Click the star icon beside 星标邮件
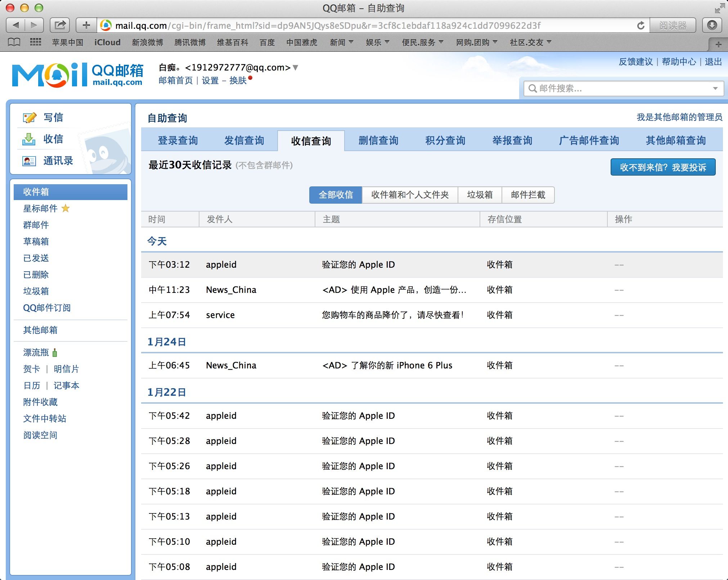 pos(66,208)
